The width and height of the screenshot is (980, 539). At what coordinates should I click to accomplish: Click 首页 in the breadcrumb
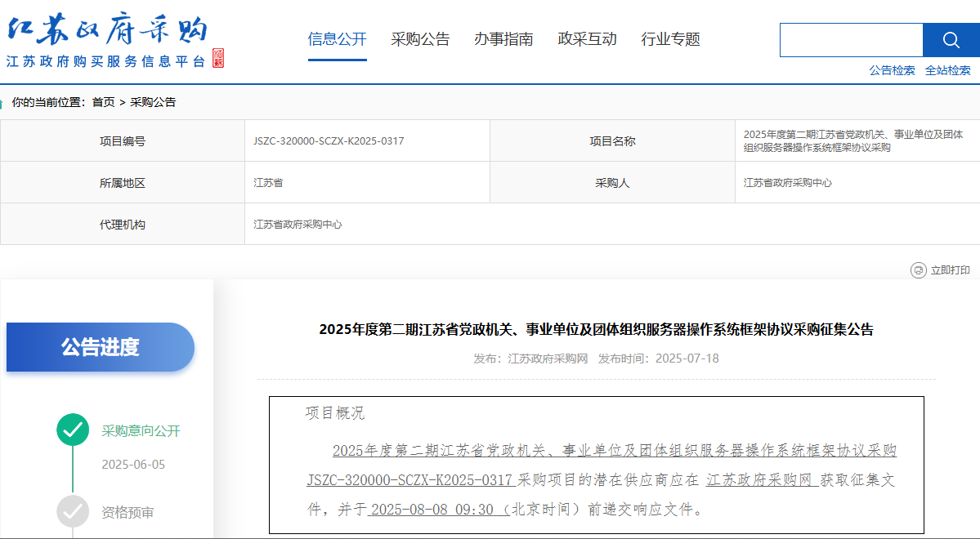103,102
